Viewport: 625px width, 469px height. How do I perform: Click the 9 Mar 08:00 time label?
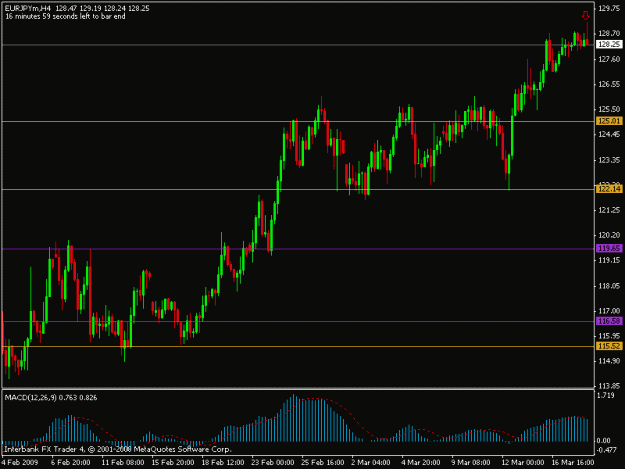[471, 463]
